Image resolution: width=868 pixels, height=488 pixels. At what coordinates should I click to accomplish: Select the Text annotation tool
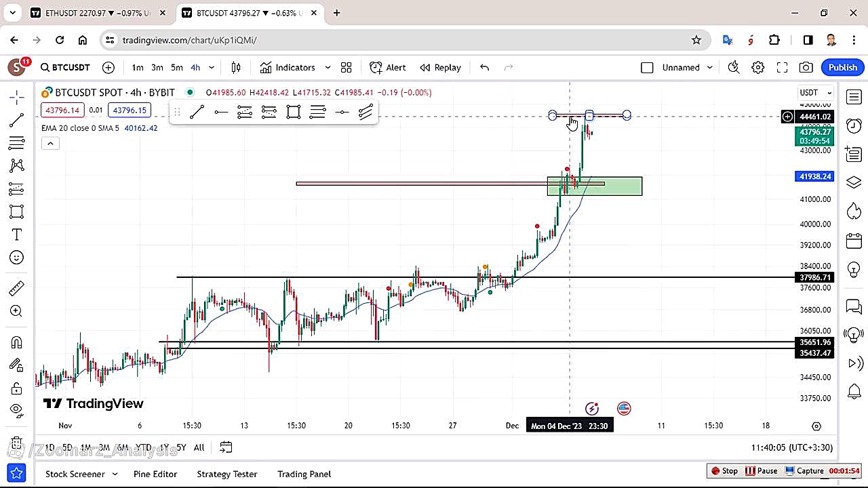point(17,235)
